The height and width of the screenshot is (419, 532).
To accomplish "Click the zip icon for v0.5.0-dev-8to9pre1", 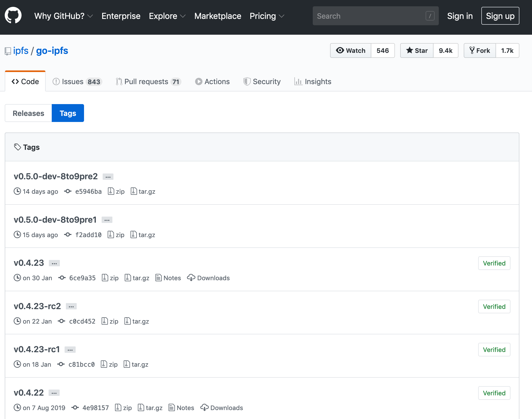I will click(111, 234).
